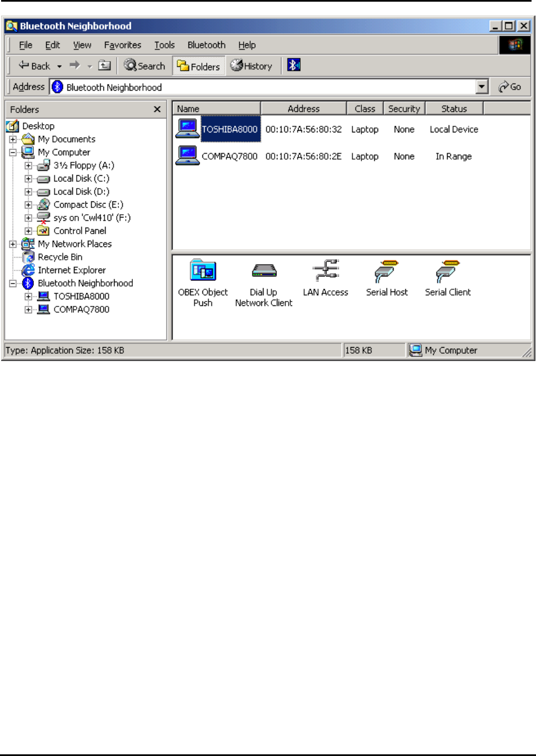Sort by the Class column header

coord(365,108)
